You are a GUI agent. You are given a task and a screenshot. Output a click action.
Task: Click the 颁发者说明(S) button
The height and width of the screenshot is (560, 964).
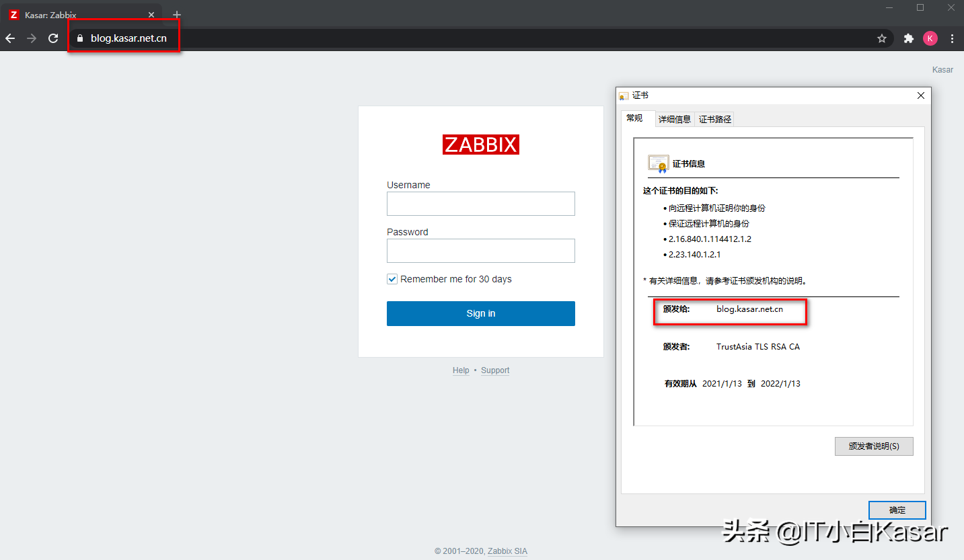coord(873,446)
